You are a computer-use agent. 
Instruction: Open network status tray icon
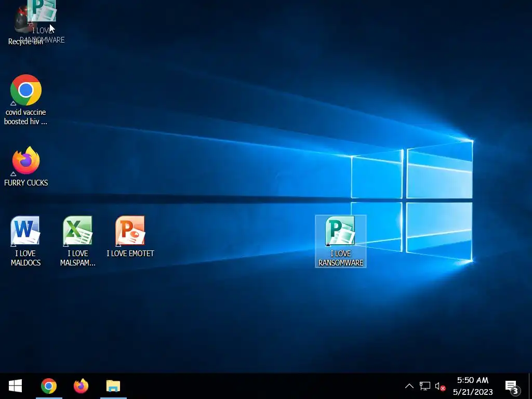pos(425,386)
